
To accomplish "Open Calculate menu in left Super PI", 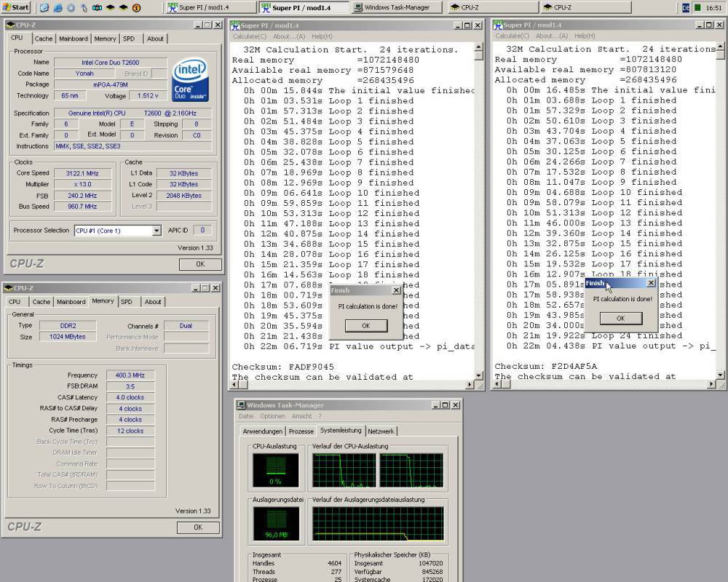I will pyautogui.click(x=249, y=36).
